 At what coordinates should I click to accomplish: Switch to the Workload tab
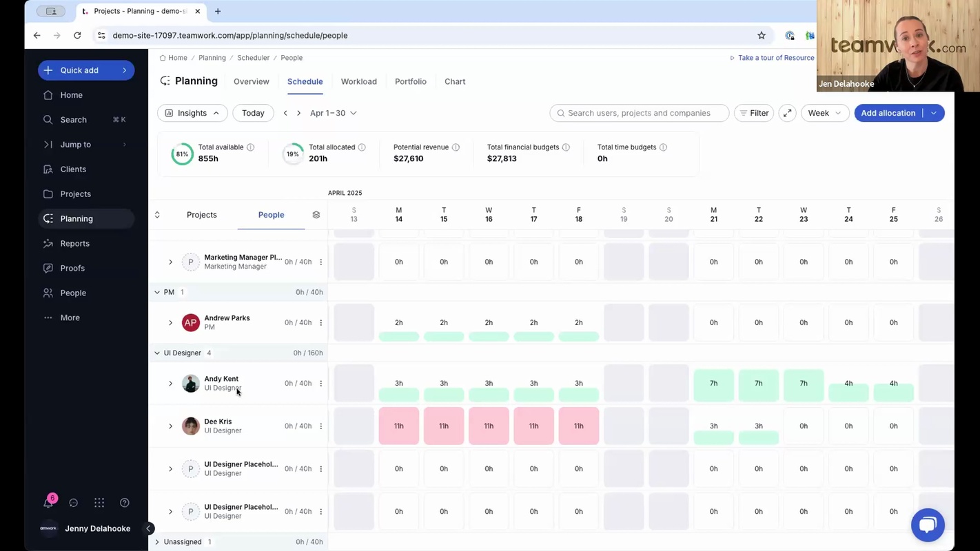(x=358, y=81)
